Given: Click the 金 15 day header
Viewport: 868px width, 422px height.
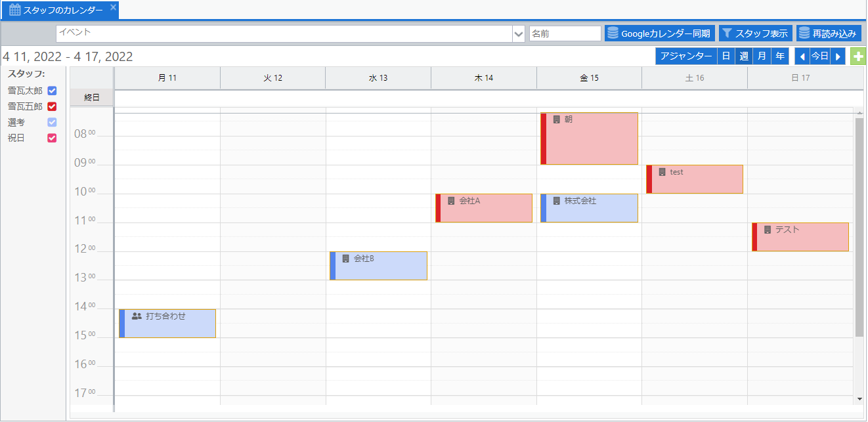Looking at the screenshot, I should click(x=589, y=78).
